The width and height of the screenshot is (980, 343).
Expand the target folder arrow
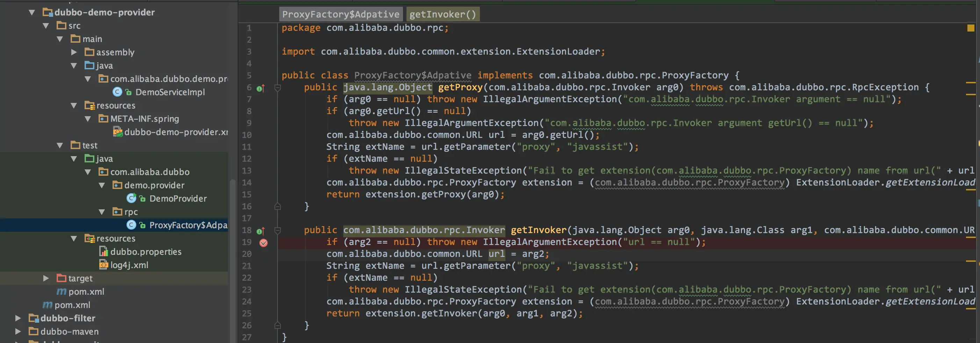coord(46,278)
